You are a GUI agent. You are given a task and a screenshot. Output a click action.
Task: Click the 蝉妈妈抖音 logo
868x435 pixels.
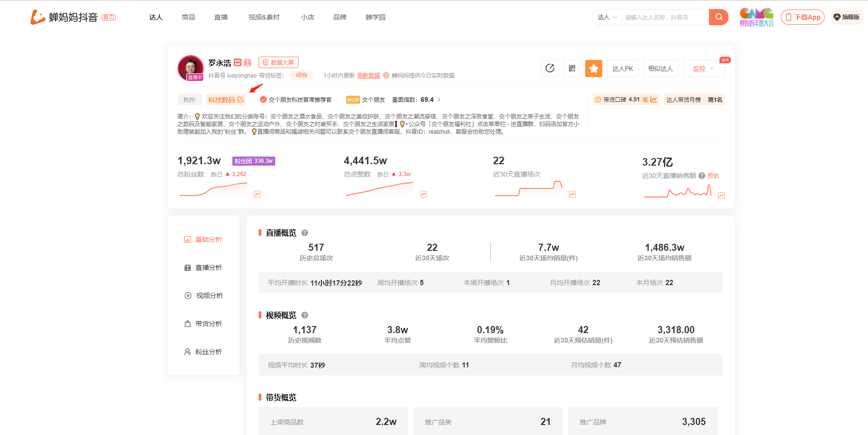tap(64, 17)
